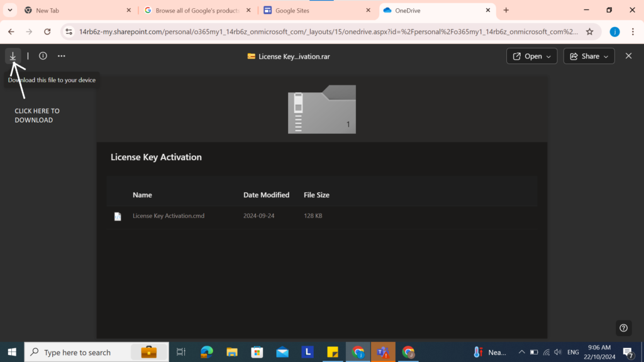644x362 pixels.
Task: Open Microsoft Teams from taskbar
Action: pyautogui.click(x=383, y=352)
